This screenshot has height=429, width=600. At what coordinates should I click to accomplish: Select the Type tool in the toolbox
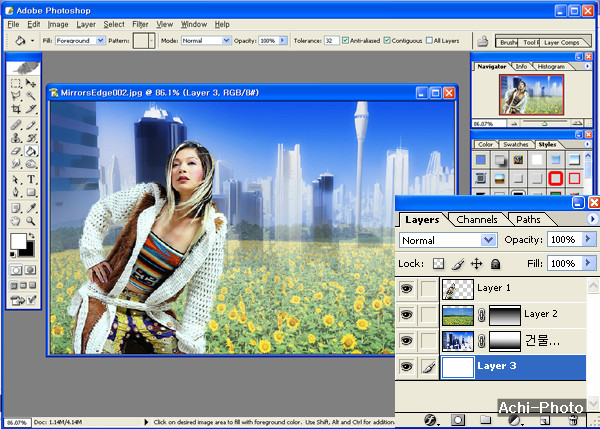pyautogui.click(x=31, y=179)
